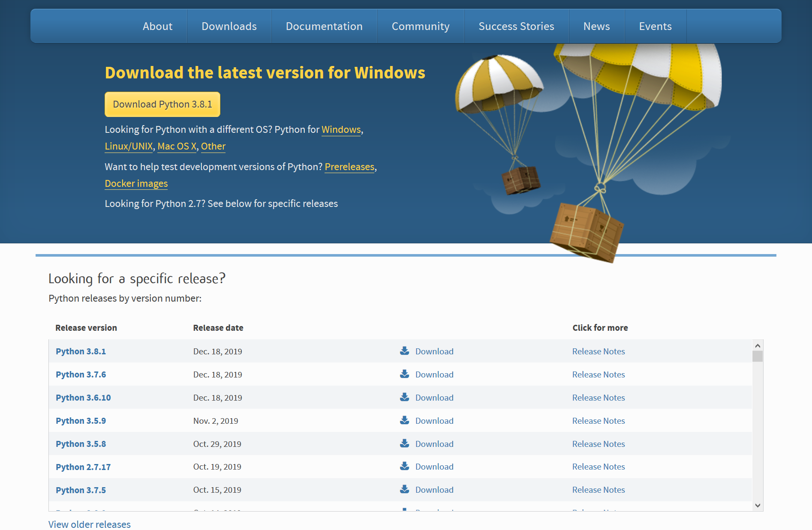Click the Oct. 29, 2019 release date
Viewport: 812px width, 530px height.
(x=217, y=444)
